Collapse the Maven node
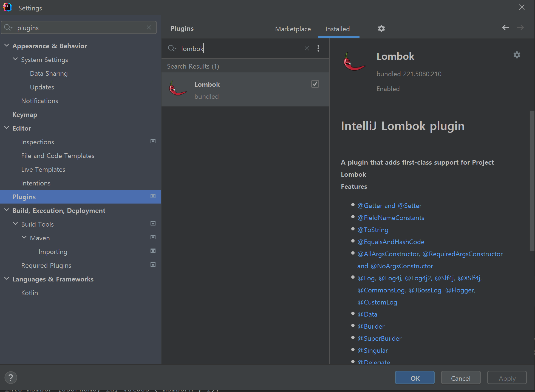Viewport: 535px width, 392px height. 24,237
